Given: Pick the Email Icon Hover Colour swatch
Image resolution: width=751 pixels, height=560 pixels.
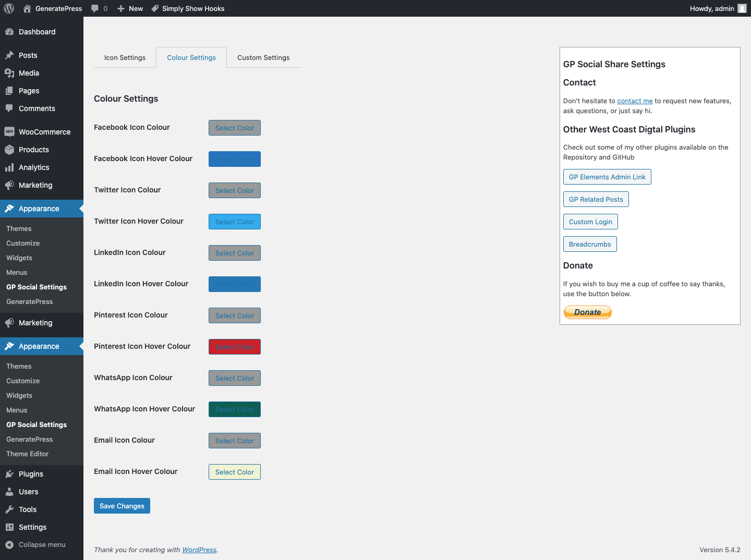Looking at the screenshot, I should click(235, 472).
